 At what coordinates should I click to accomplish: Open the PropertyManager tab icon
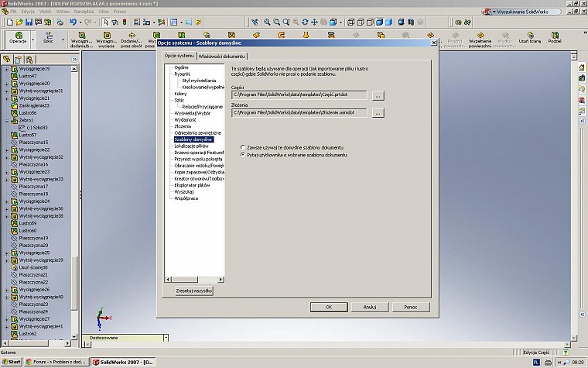(x=18, y=60)
